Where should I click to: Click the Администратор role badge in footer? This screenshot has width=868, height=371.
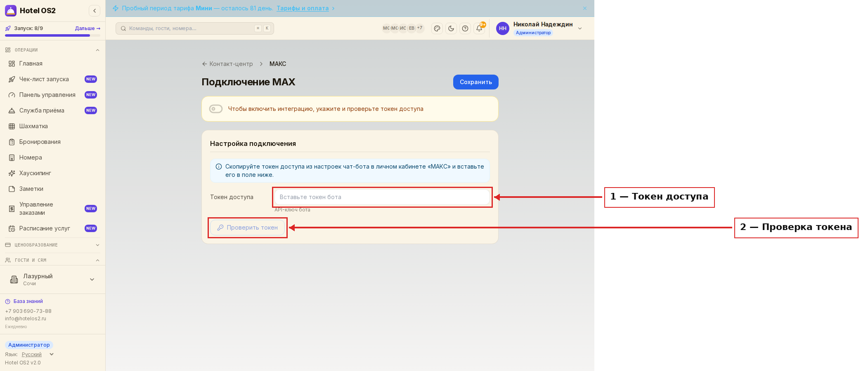tap(29, 345)
